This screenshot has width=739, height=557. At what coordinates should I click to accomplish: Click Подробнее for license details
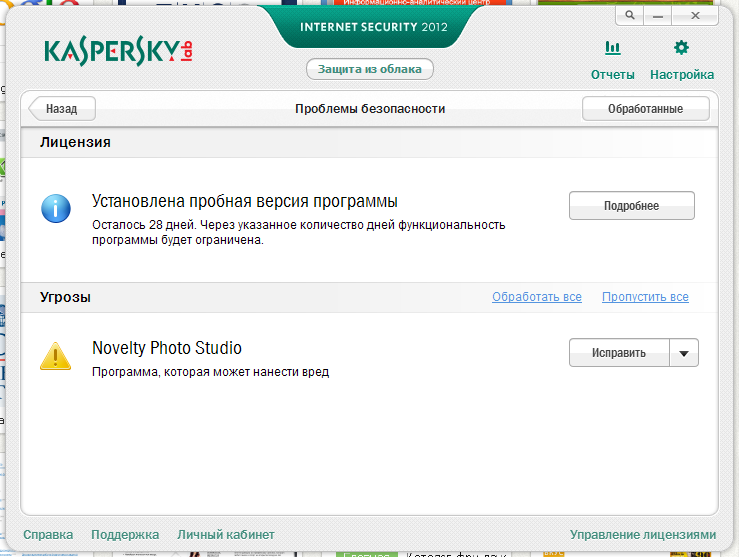click(632, 206)
